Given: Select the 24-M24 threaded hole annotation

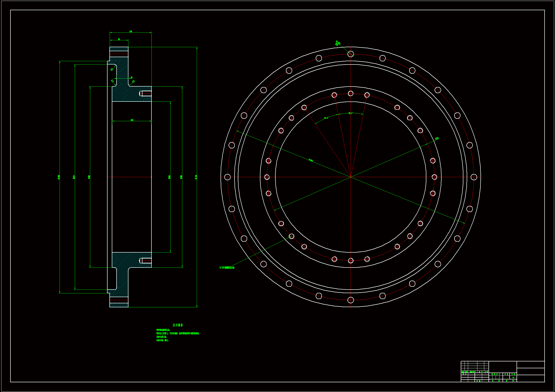Looking at the screenshot, I should point(227,267).
